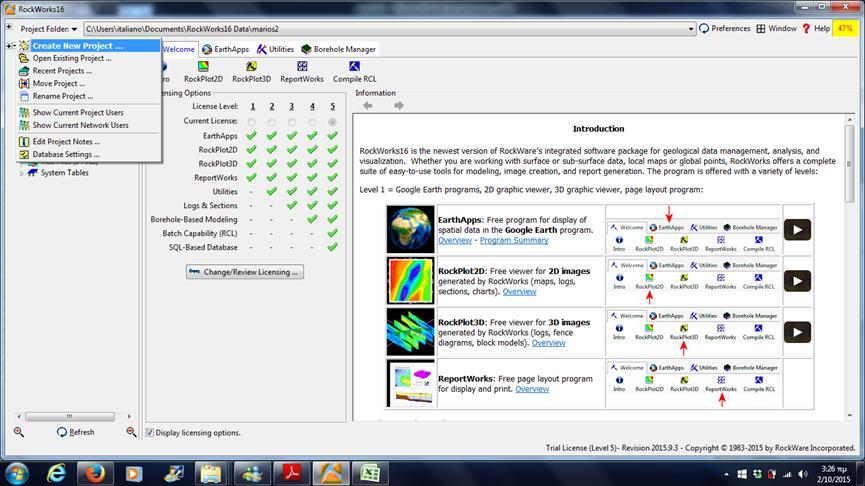
Task: Switch to the Borehole Manager tab
Action: 338,49
